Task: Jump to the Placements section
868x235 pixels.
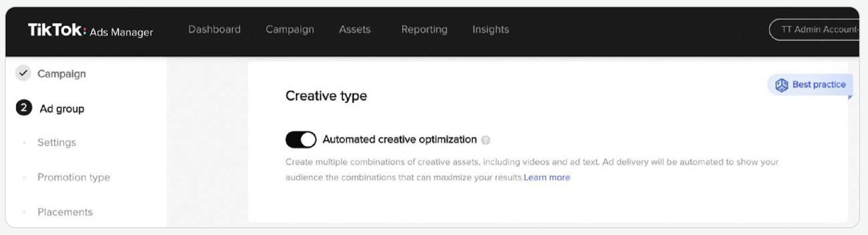Action: [65, 212]
